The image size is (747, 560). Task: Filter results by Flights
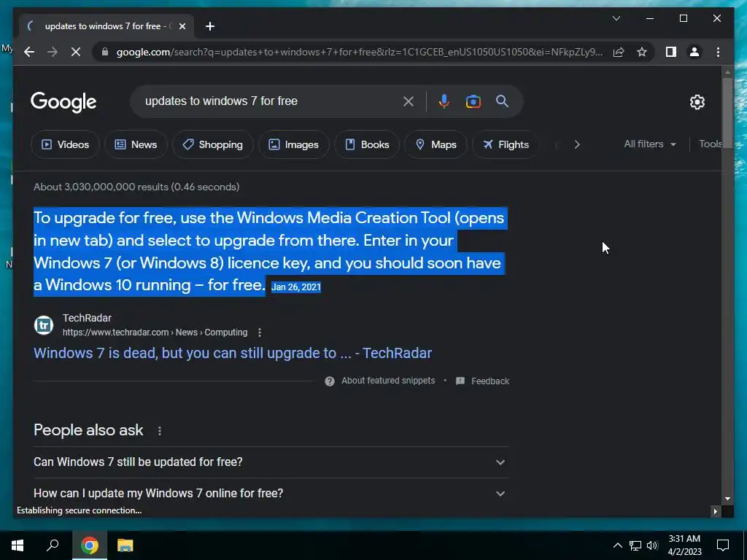[x=506, y=144]
